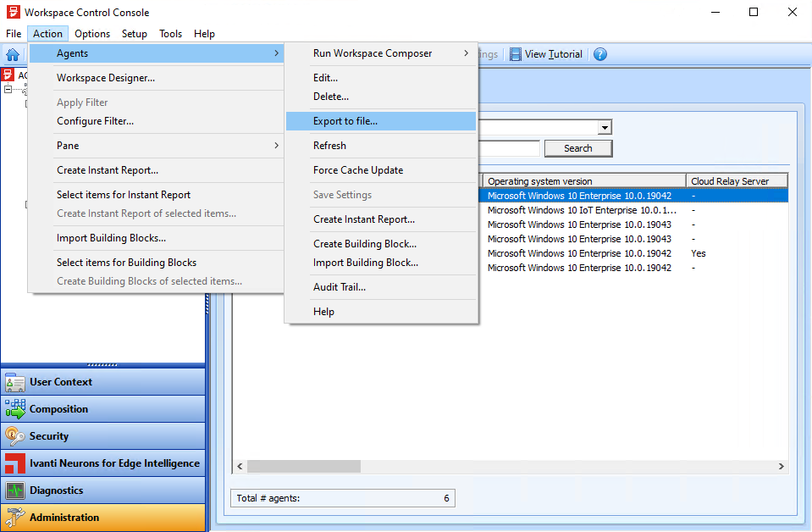The image size is (812, 532).
Task: Open the Diagnostics monitor icon
Action: pyautogui.click(x=14, y=490)
